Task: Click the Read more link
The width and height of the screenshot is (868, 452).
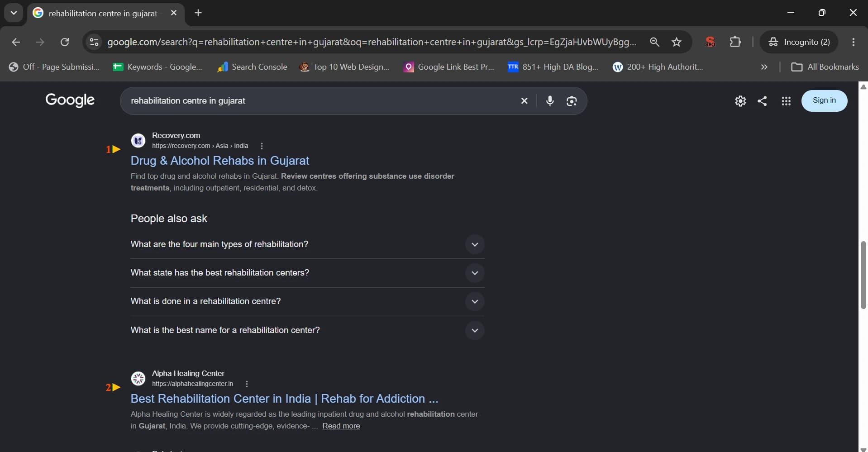Action: (341, 426)
